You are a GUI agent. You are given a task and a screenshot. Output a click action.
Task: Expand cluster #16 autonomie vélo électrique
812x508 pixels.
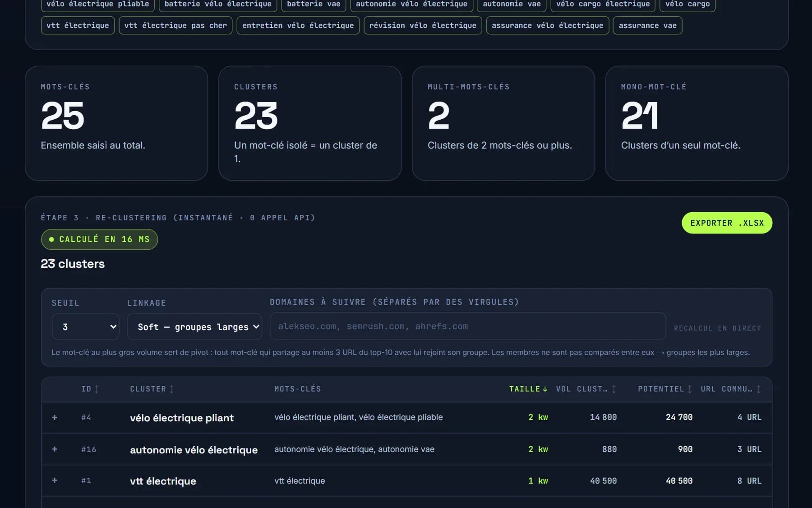click(x=55, y=449)
